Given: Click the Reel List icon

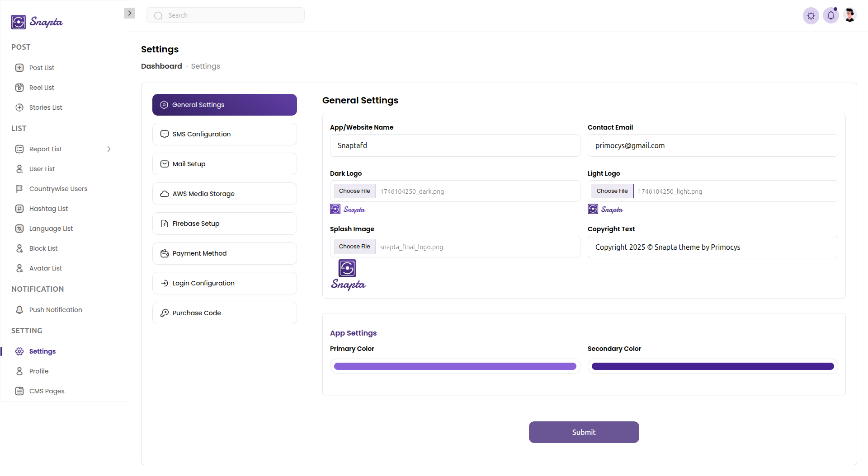Looking at the screenshot, I should [x=19, y=88].
